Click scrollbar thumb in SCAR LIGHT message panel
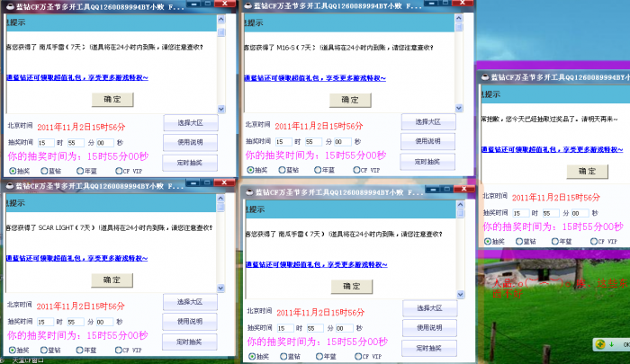630x364 pixels. pos(220,207)
